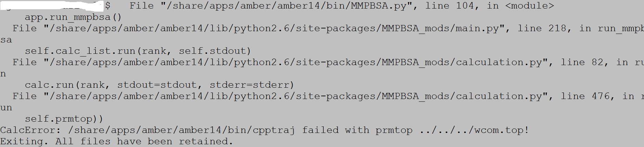Click the self.prmtop)) code line
The width and height of the screenshot is (644, 147).
pos(64,119)
